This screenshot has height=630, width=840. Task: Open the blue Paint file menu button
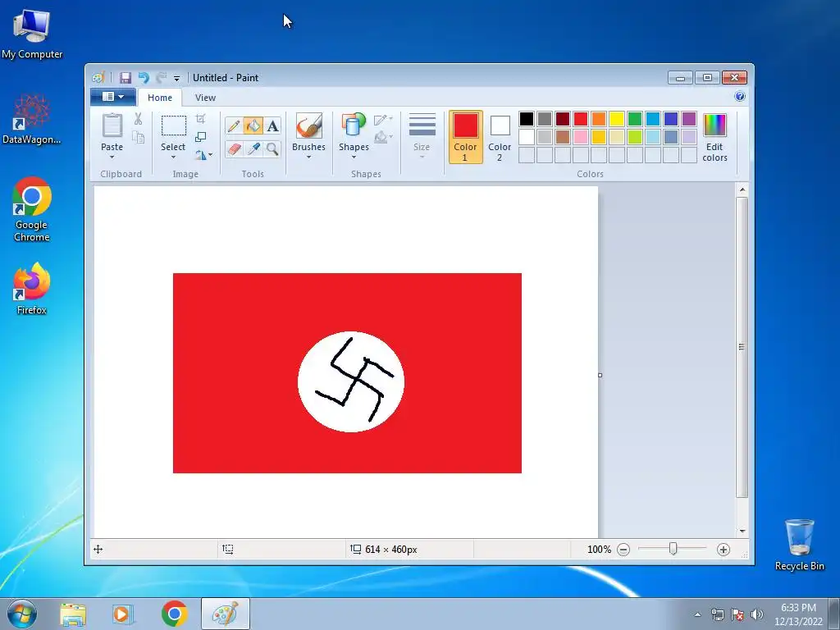pos(112,97)
